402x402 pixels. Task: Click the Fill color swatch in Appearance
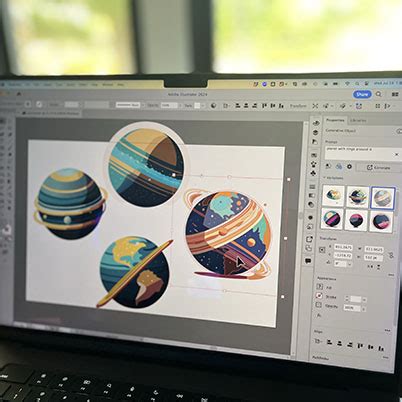click(x=320, y=286)
